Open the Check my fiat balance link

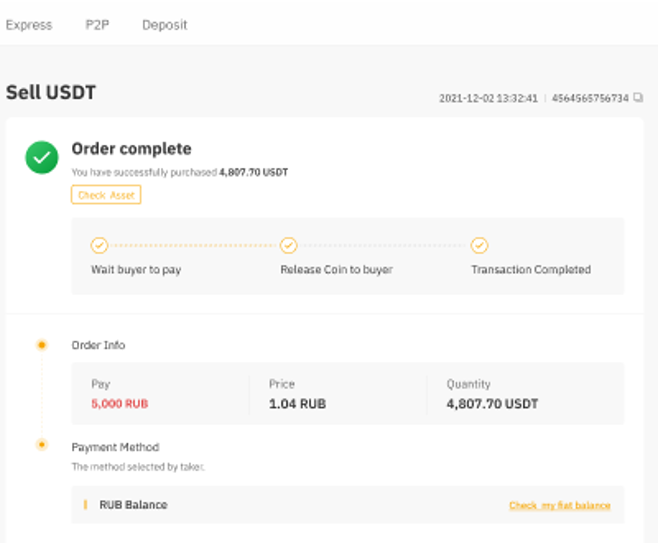(559, 506)
